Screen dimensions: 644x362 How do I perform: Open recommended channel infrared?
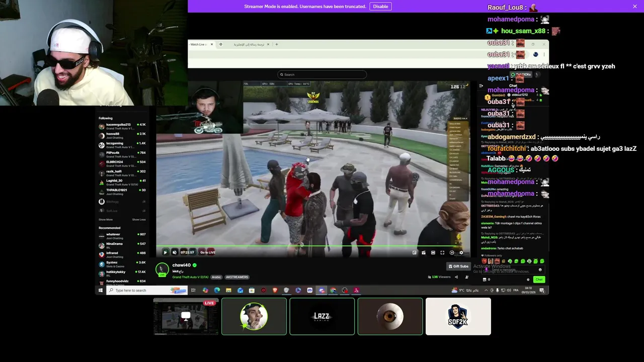tap(122, 254)
